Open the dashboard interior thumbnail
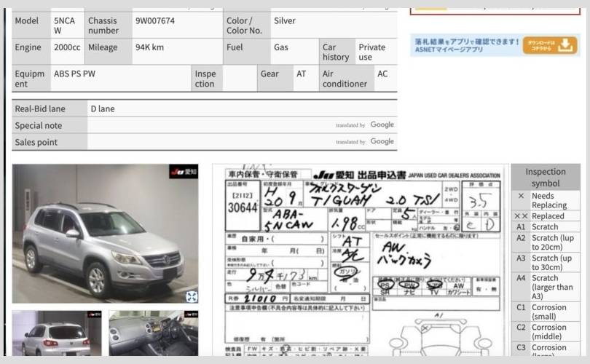Image resolution: width=590 pixels, height=364 pixels. tap(153, 335)
